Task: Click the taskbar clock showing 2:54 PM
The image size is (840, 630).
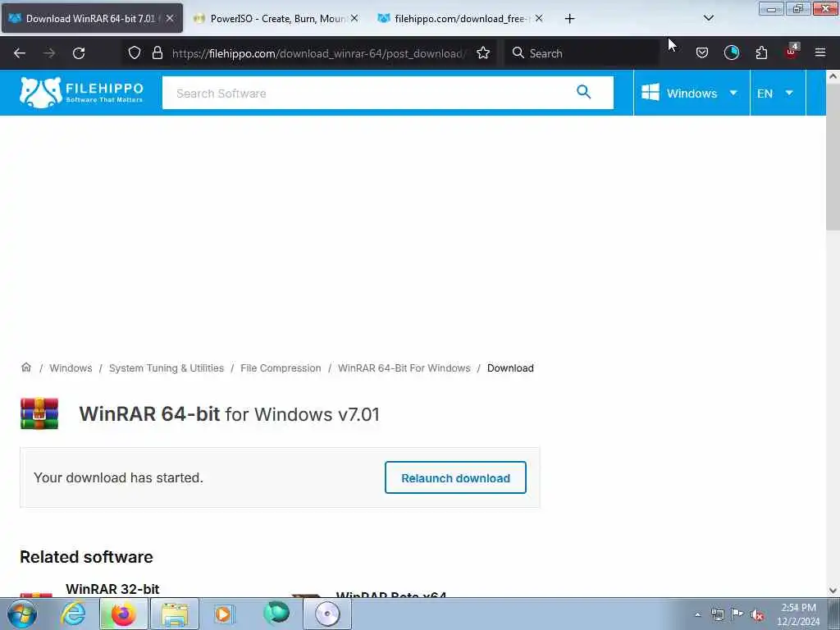Action: point(798,614)
